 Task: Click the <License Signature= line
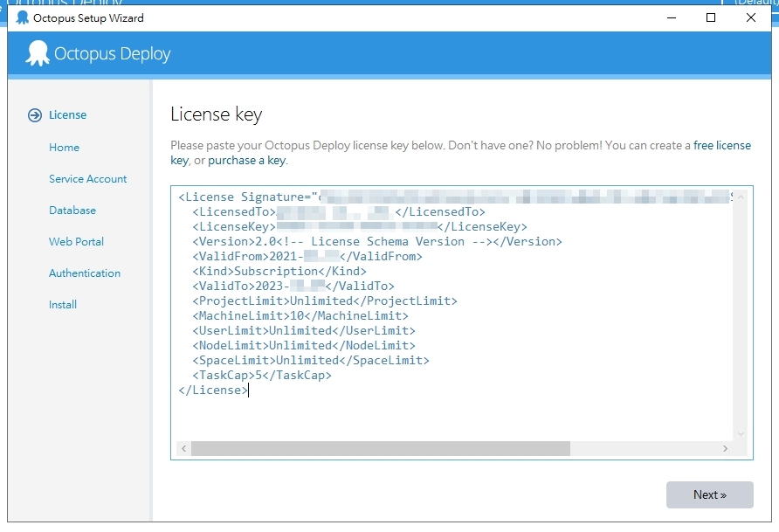point(455,197)
